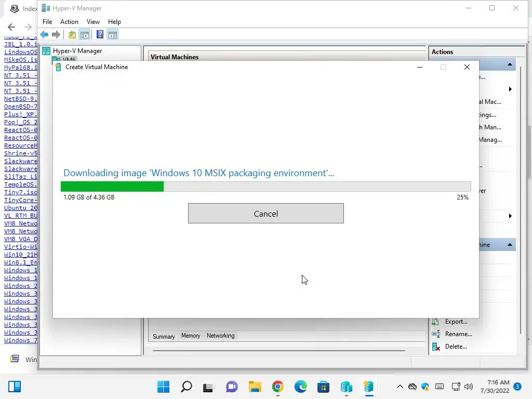Image resolution: width=532 pixels, height=399 pixels.
Task: Switch to the Networking tab
Action: [220, 336]
